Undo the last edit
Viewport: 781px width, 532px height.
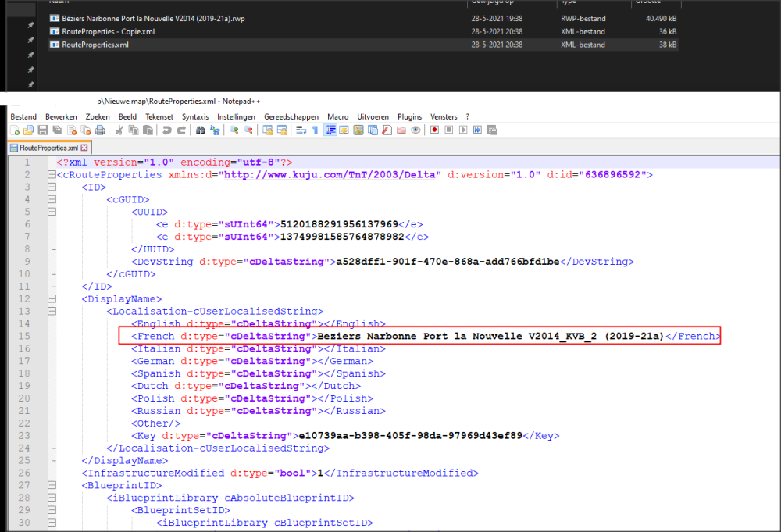point(166,130)
